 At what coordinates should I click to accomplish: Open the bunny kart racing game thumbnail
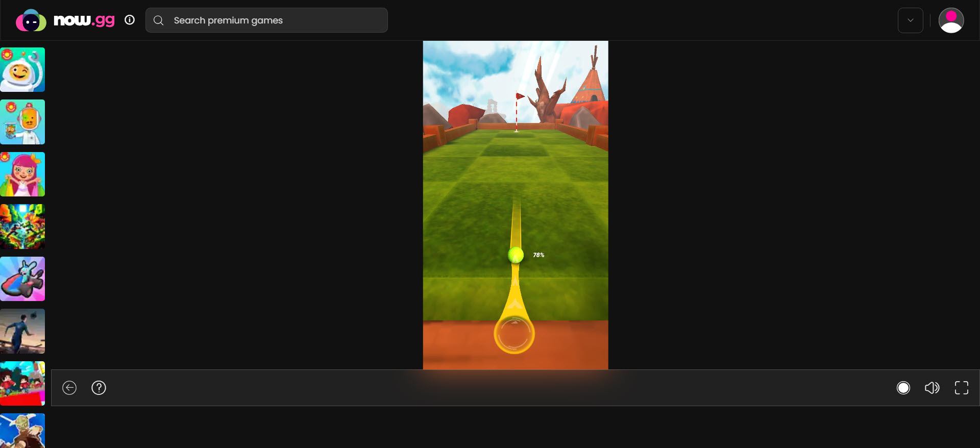tap(22, 279)
